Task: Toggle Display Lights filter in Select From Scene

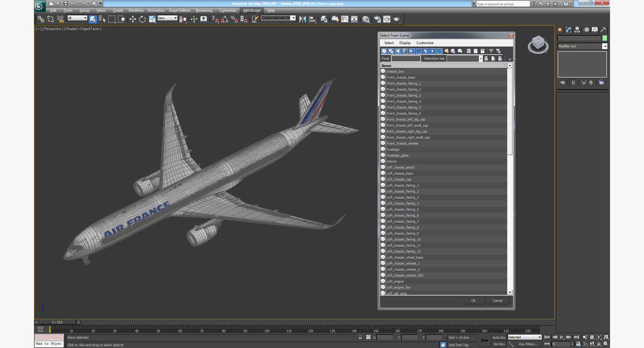Action: pos(398,51)
